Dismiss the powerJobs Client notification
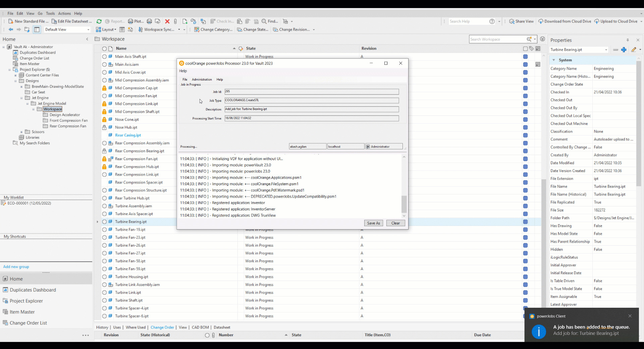Image resolution: width=644 pixels, height=349 pixels. point(630,316)
